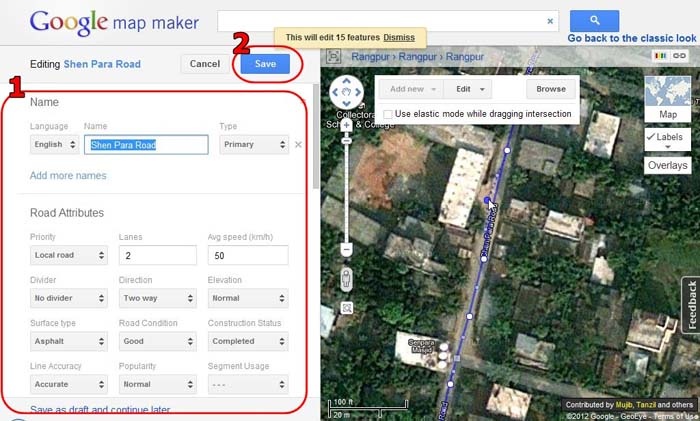The width and height of the screenshot is (700, 421).
Task: Click the blue selected road node near cursor
Action: tap(487, 200)
